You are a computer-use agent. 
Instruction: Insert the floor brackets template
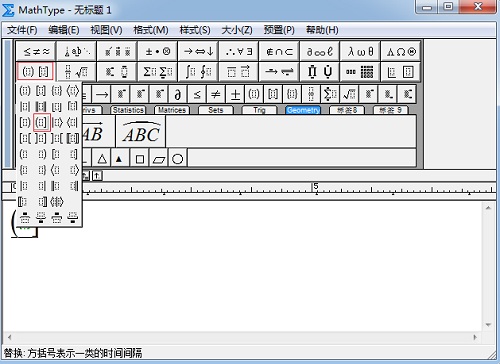point(57,107)
